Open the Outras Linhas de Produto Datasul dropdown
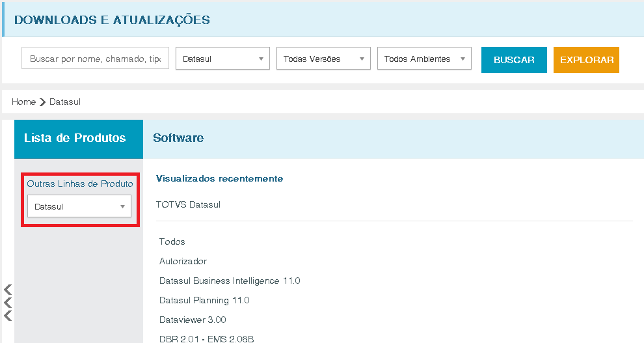The width and height of the screenshot is (644, 343). click(79, 206)
